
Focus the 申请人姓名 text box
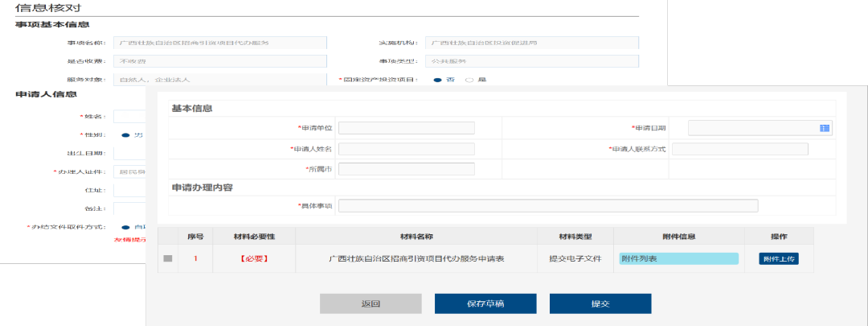(406, 149)
